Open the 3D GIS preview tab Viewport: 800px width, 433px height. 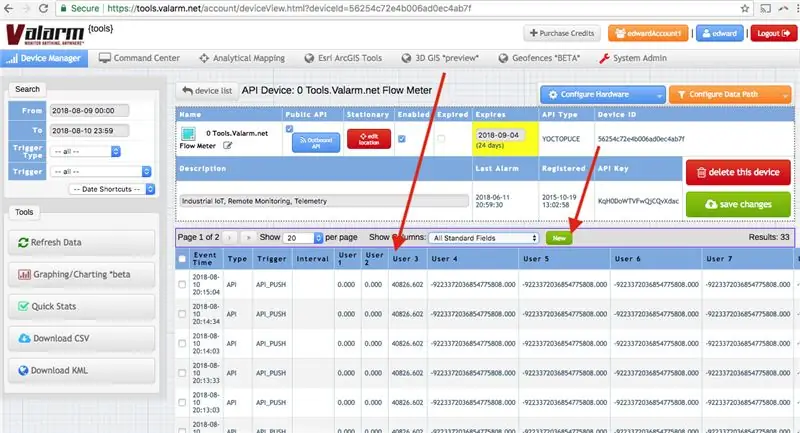point(440,58)
